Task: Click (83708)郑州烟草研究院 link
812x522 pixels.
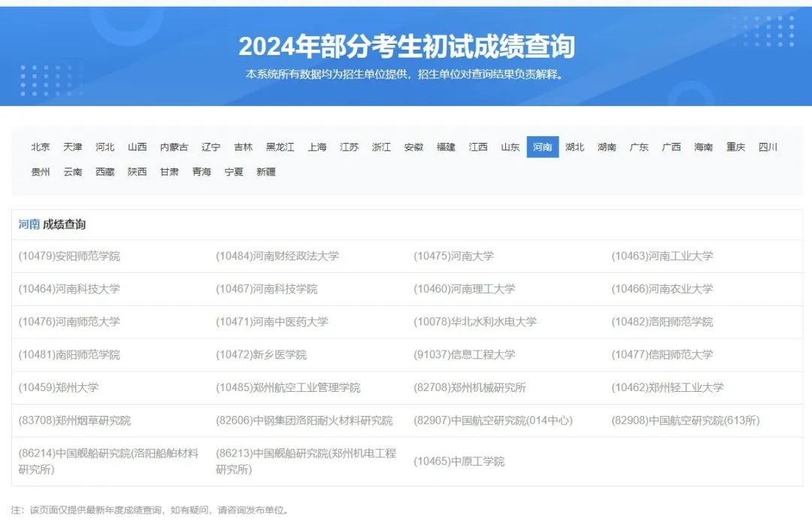Action: pyautogui.click(x=74, y=420)
